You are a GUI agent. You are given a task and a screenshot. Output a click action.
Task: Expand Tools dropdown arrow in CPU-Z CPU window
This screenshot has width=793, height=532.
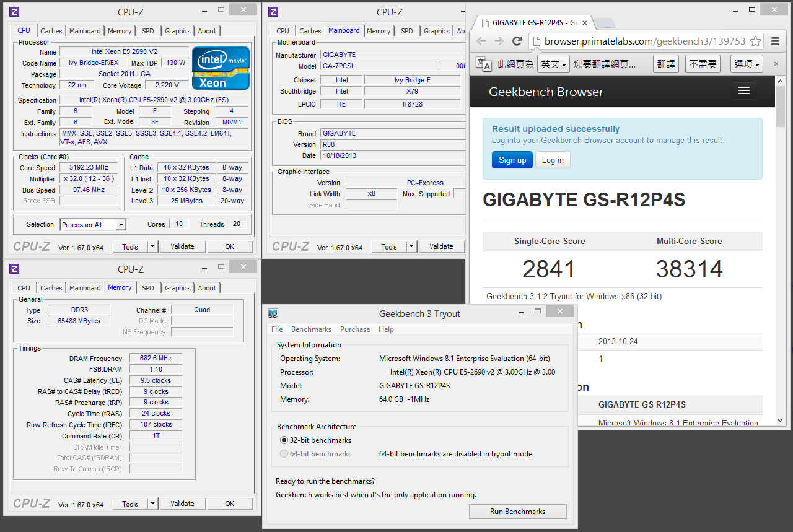click(152, 246)
